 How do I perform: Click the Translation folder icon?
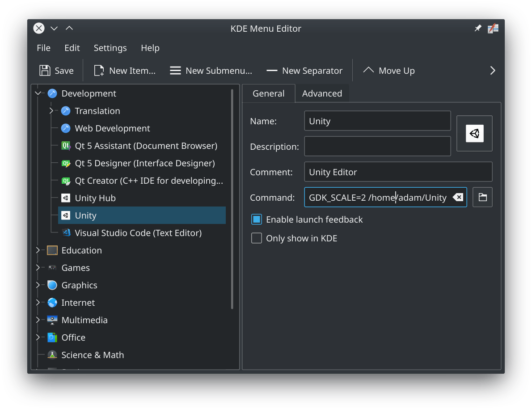(65, 111)
